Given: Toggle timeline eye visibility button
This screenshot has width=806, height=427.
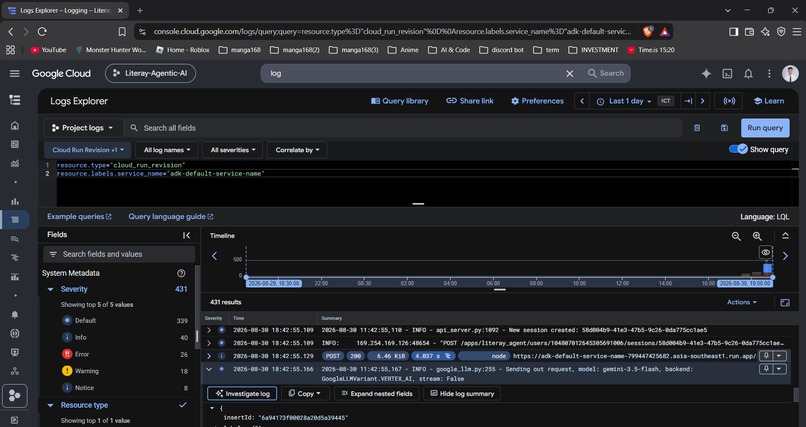Looking at the screenshot, I should tap(765, 252).
